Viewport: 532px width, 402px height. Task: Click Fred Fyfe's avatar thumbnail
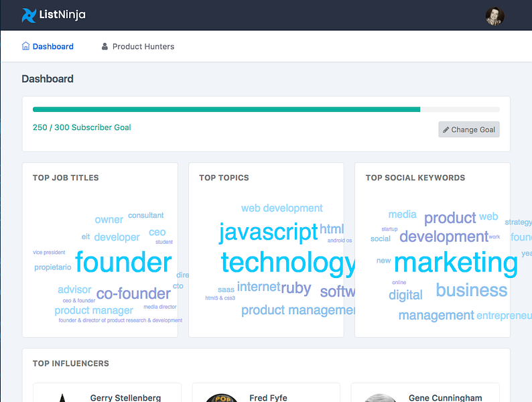pyautogui.click(x=222, y=398)
